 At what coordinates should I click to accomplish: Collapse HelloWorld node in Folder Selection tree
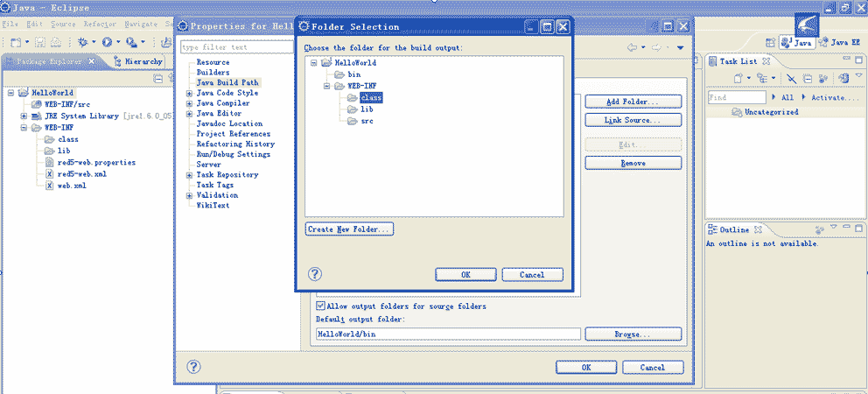click(313, 63)
